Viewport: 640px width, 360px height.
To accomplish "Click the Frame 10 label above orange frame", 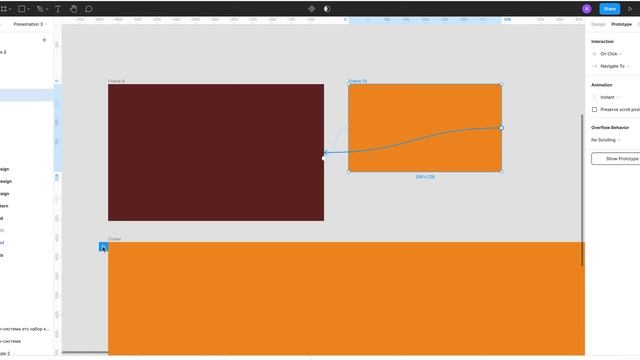I will point(358,81).
